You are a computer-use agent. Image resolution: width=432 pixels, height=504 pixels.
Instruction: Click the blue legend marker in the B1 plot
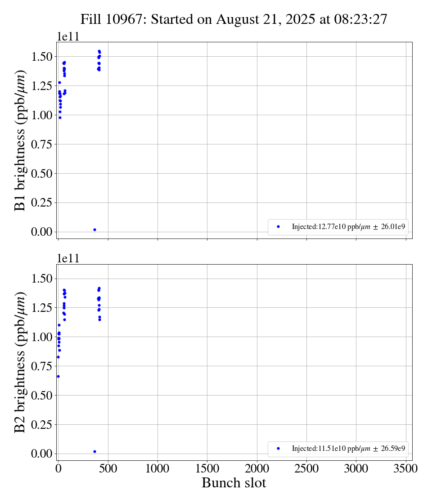tap(278, 227)
